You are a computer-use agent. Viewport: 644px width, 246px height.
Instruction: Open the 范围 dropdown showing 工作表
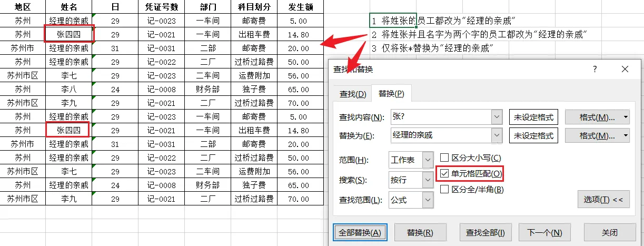click(x=428, y=160)
